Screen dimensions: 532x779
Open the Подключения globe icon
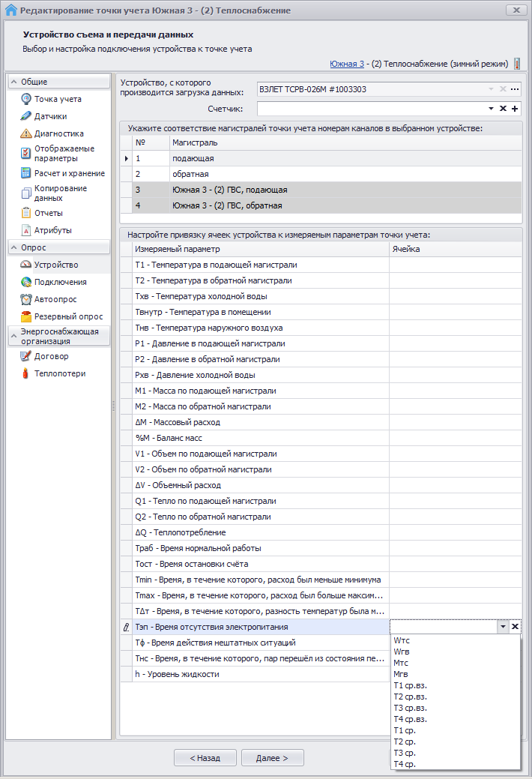(25, 282)
